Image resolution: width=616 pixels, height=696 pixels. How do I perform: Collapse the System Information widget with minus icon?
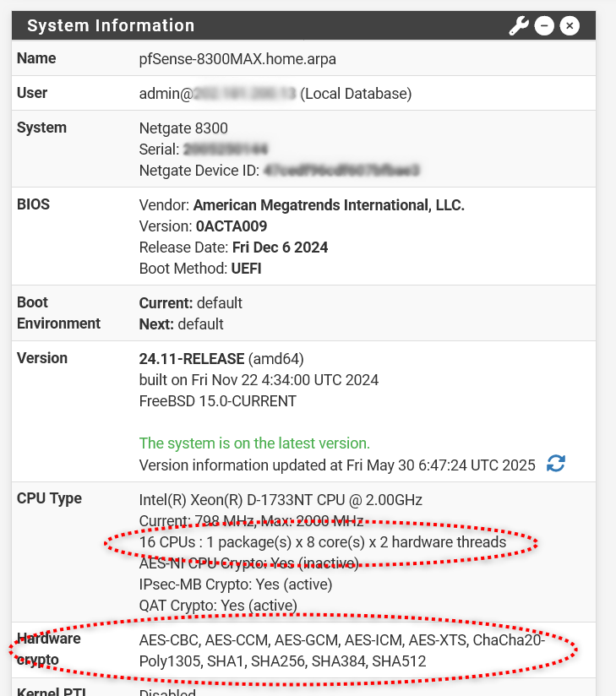(544, 25)
